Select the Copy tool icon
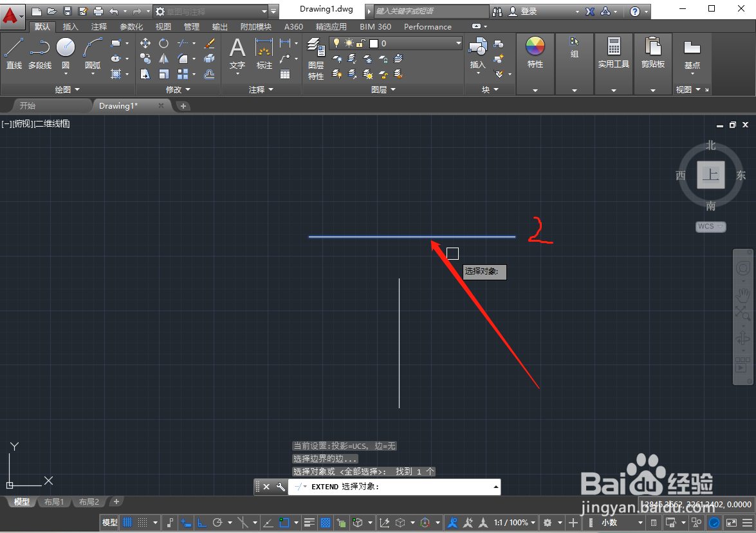Image resolution: width=756 pixels, height=533 pixels. (145, 59)
